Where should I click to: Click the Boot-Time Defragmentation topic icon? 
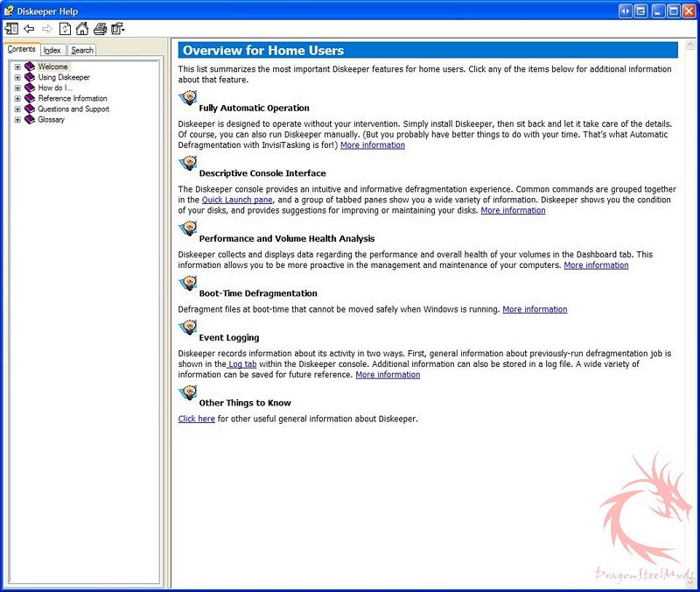(x=187, y=284)
